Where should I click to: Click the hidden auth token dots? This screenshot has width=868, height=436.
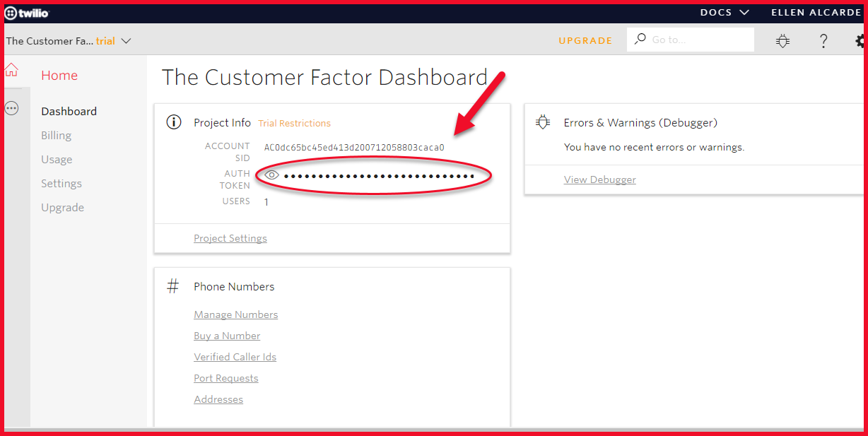point(379,176)
